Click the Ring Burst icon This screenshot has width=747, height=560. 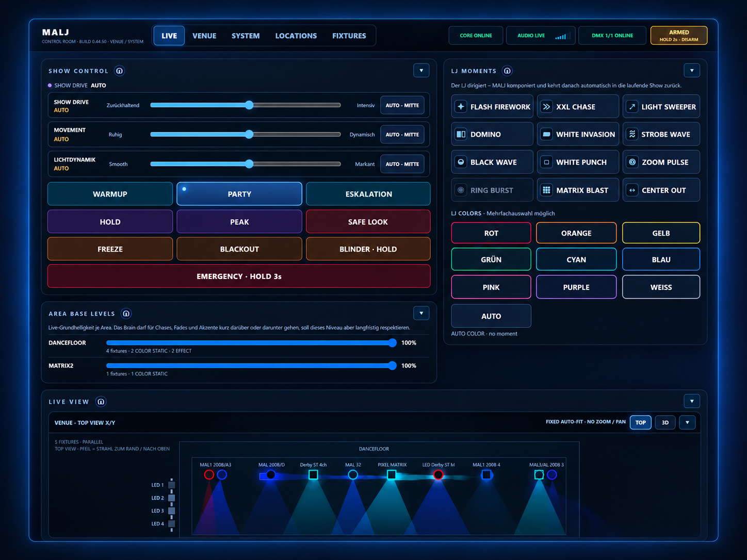[461, 190]
